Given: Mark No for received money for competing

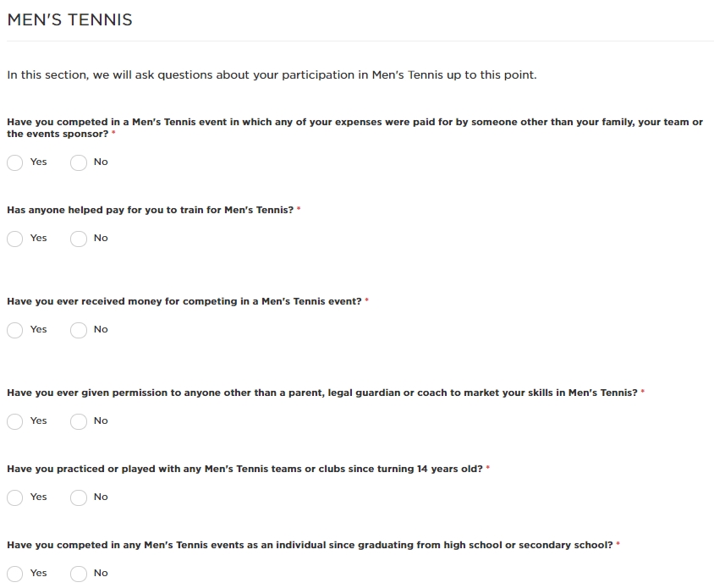Looking at the screenshot, I should (79, 330).
